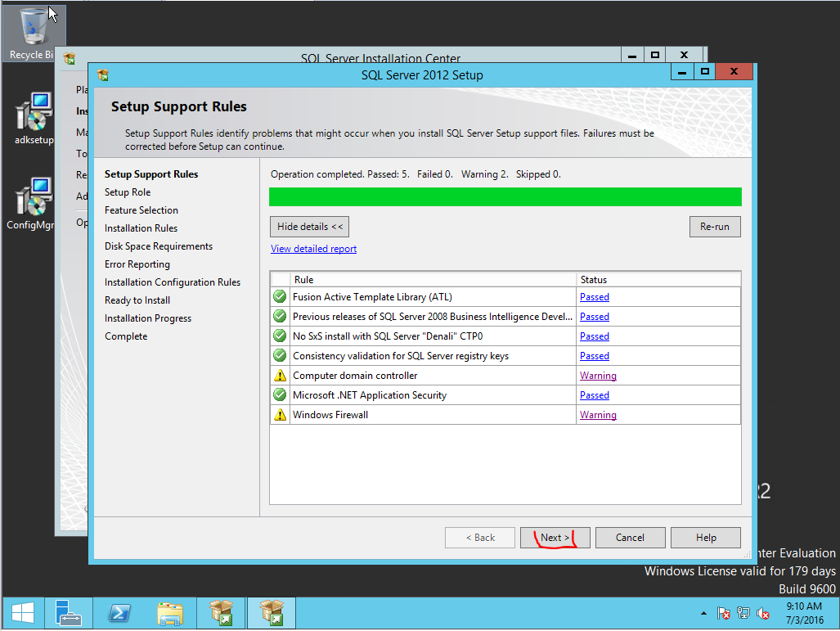This screenshot has width=840, height=631.
Task: Maximize the SQL Server 2012 Setup window
Action: click(704, 71)
